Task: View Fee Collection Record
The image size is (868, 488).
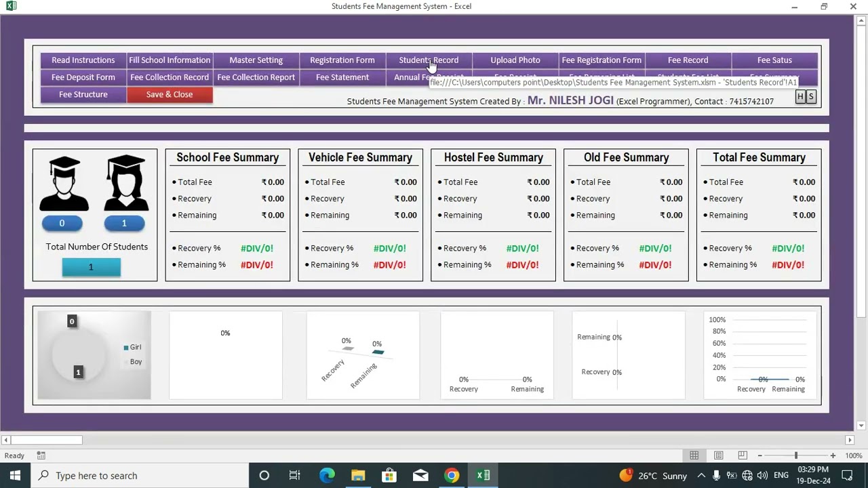Action: [x=170, y=77]
